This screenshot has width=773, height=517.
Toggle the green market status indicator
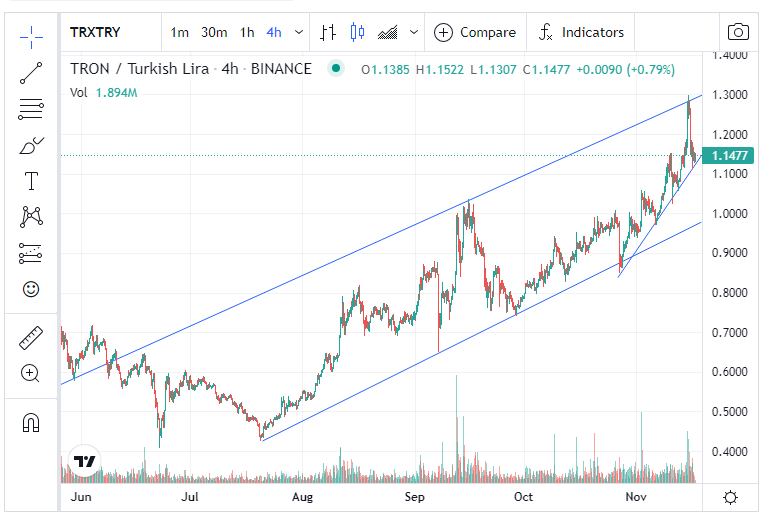(x=336, y=68)
